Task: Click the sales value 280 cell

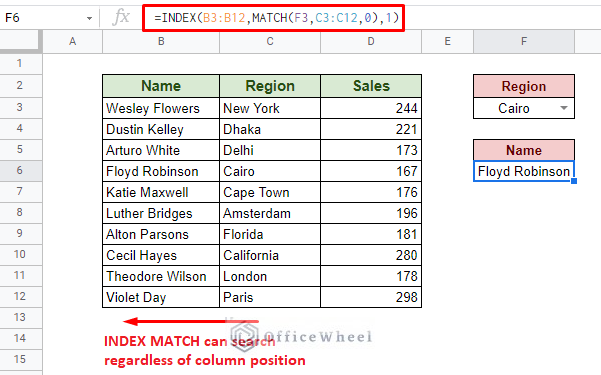Action: coord(371,255)
